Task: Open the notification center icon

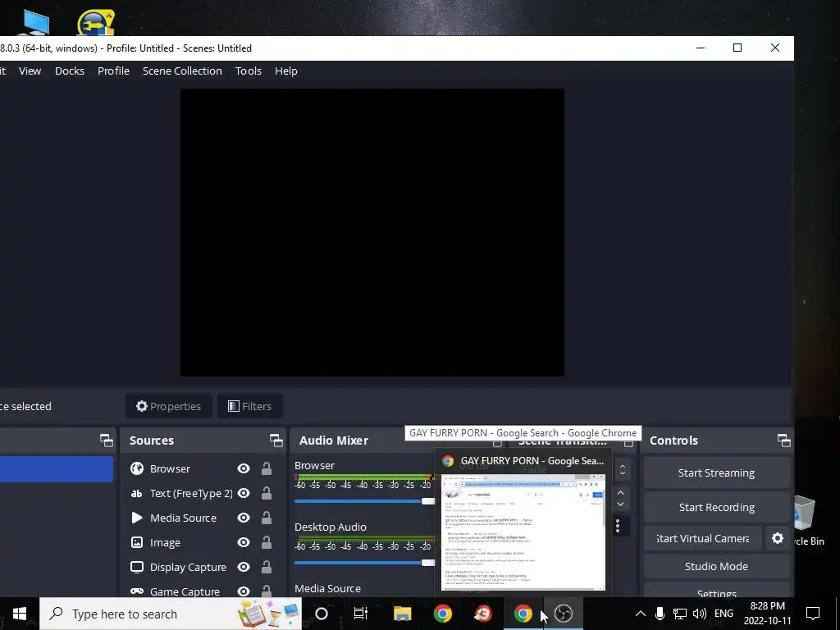Action: pyautogui.click(x=813, y=614)
